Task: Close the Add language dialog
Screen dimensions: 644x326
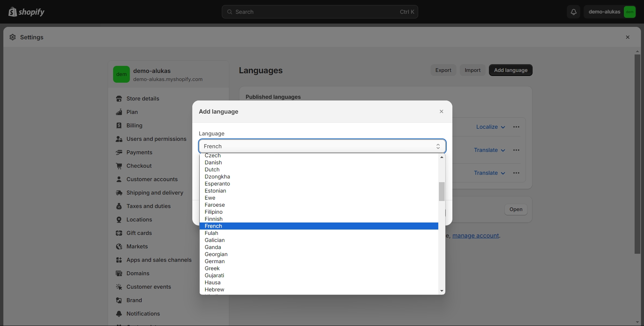Action: tap(441, 112)
